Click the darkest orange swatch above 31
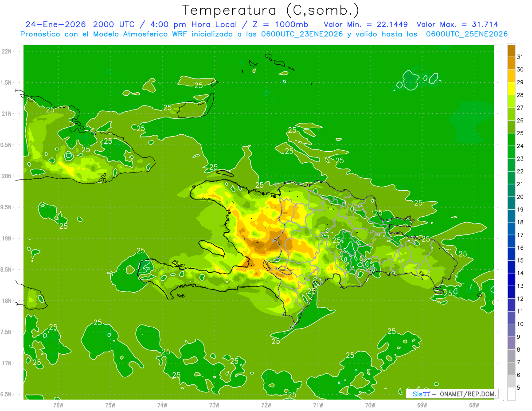532x411 pixels. 511,50
